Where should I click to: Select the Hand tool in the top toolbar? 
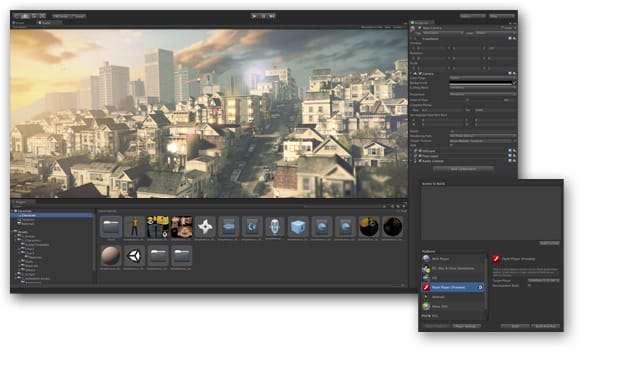(x=17, y=16)
